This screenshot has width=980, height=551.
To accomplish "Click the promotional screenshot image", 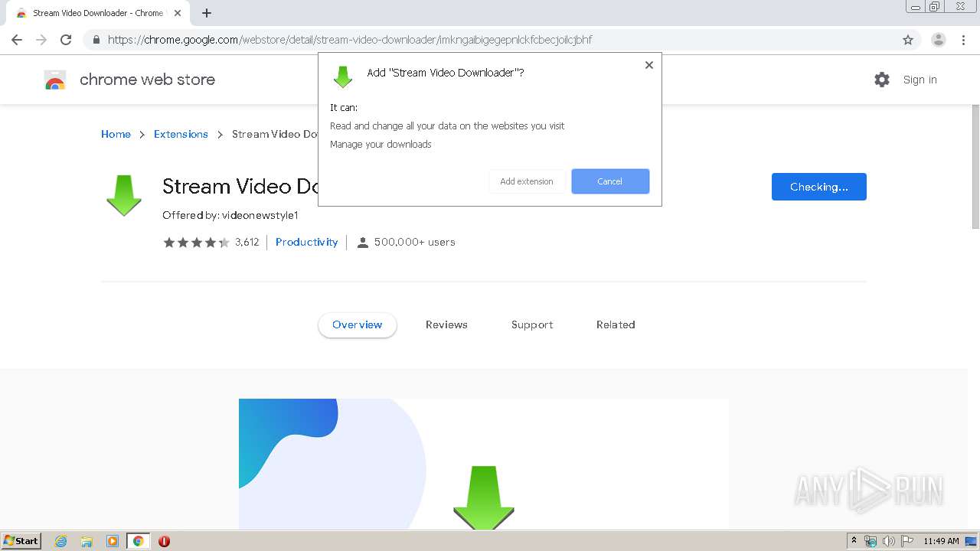I will [484, 464].
